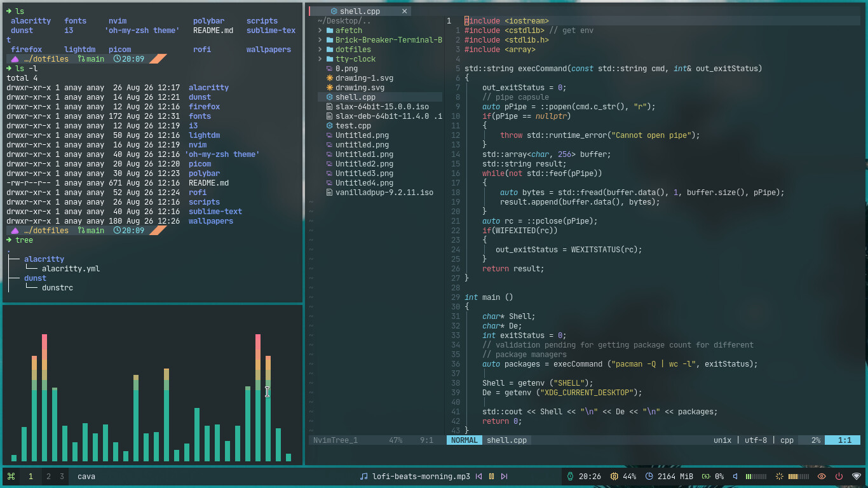This screenshot has height=488, width=868.
Task: Open drawing-1.svg in the file tree
Action: (x=364, y=78)
